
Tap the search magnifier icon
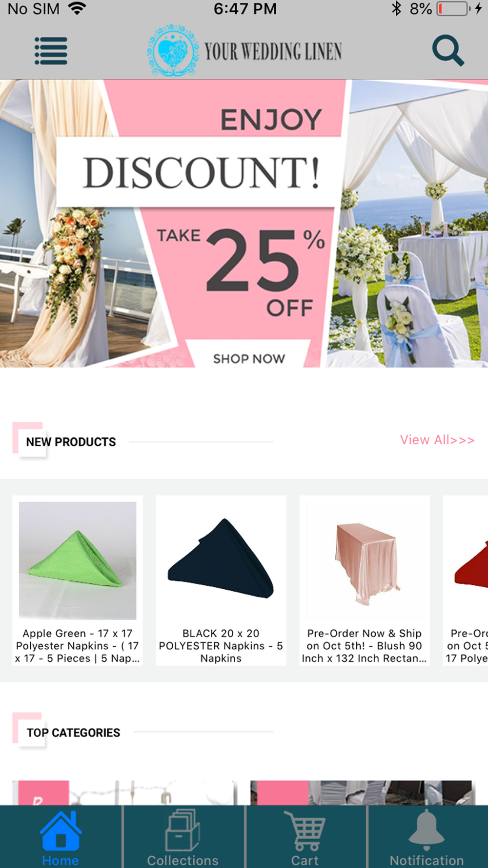pyautogui.click(x=448, y=50)
